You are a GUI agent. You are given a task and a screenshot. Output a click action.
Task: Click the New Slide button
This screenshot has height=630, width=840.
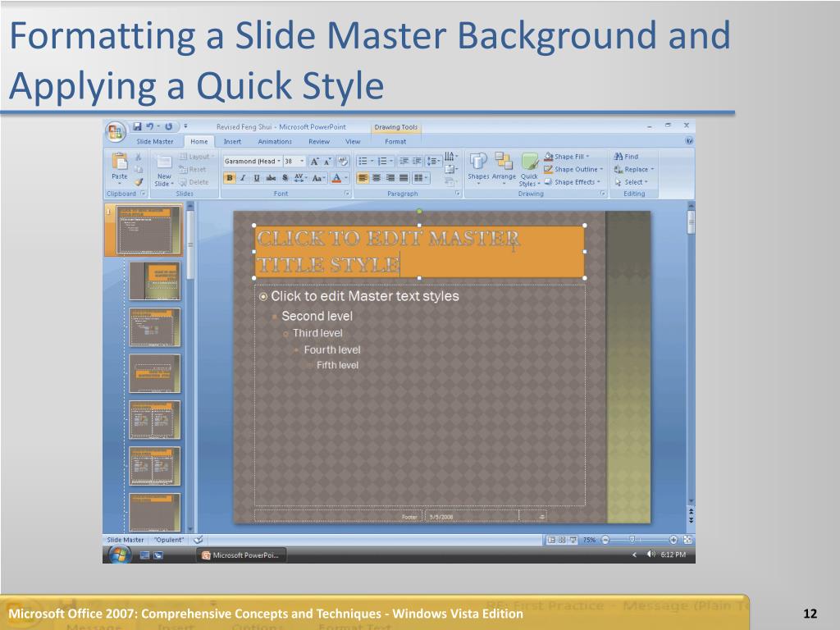164,170
